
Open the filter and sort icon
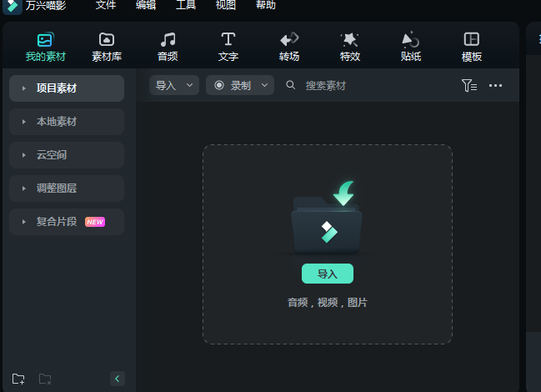[x=469, y=85]
